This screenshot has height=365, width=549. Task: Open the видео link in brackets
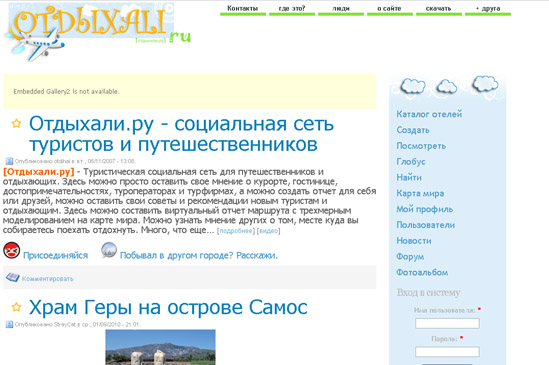(x=269, y=231)
